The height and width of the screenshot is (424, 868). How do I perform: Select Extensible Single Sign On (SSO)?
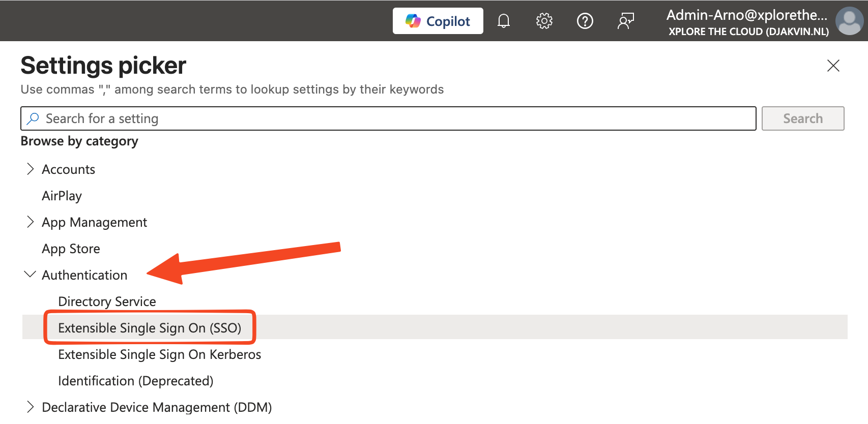tap(150, 328)
